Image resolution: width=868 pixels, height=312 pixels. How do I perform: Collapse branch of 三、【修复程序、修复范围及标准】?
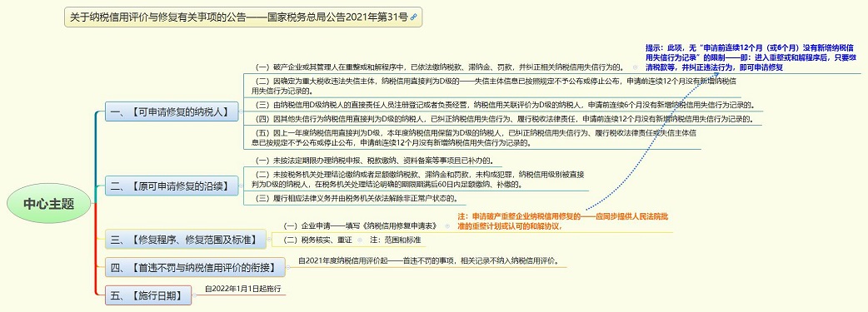click(x=268, y=240)
